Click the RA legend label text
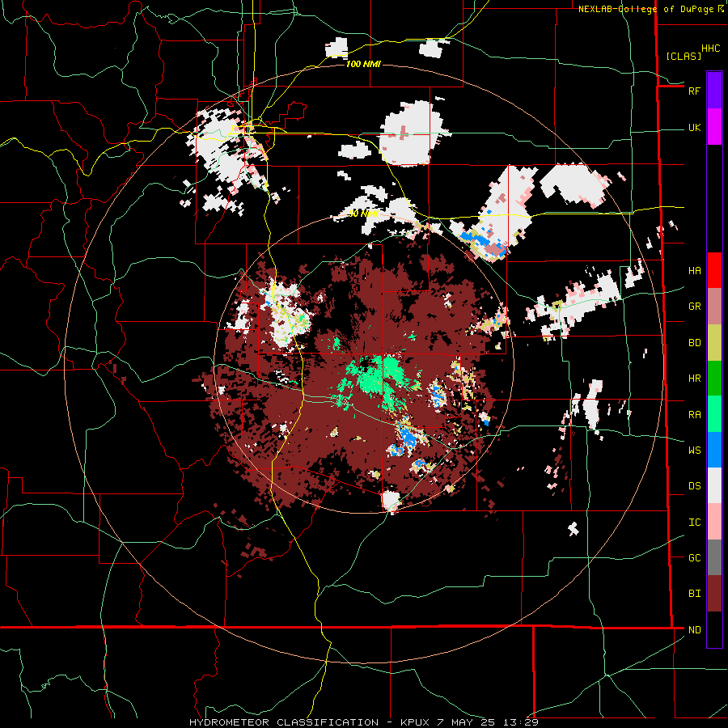Image resolution: width=728 pixels, height=728 pixels. [x=694, y=414]
